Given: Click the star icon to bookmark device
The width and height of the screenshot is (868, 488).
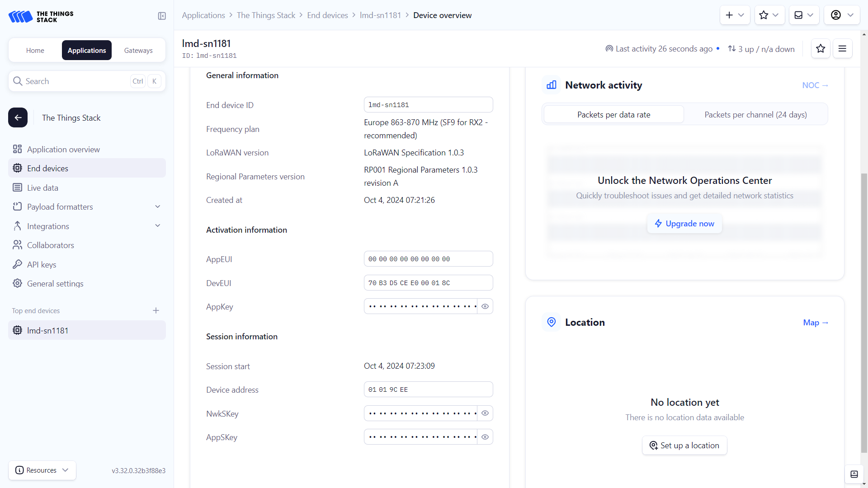Looking at the screenshot, I should [x=821, y=49].
